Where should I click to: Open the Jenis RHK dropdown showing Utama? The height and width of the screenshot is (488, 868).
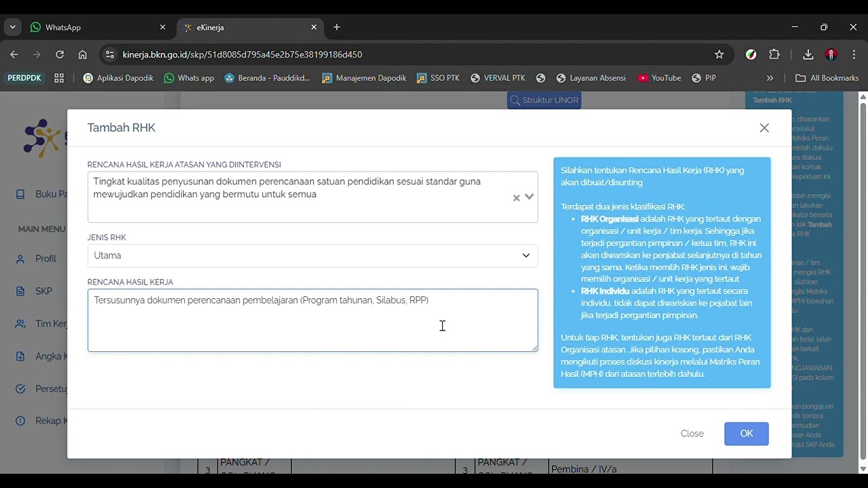(x=313, y=256)
